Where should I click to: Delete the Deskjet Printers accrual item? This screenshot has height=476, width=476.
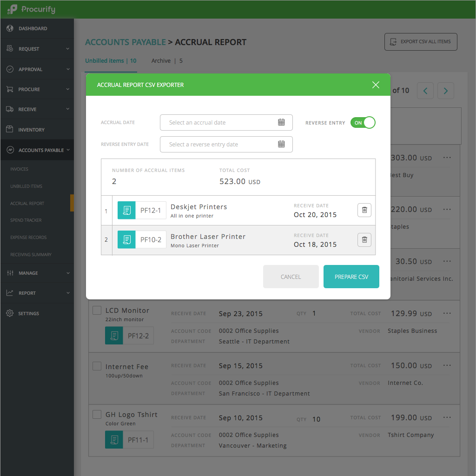(364, 210)
